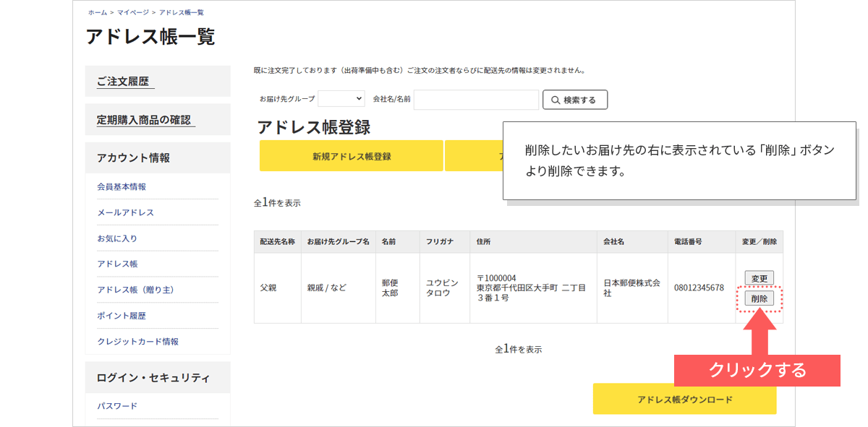Click マイページ in the breadcrumb
Screen dimensions: 868x427
coord(133,13)
